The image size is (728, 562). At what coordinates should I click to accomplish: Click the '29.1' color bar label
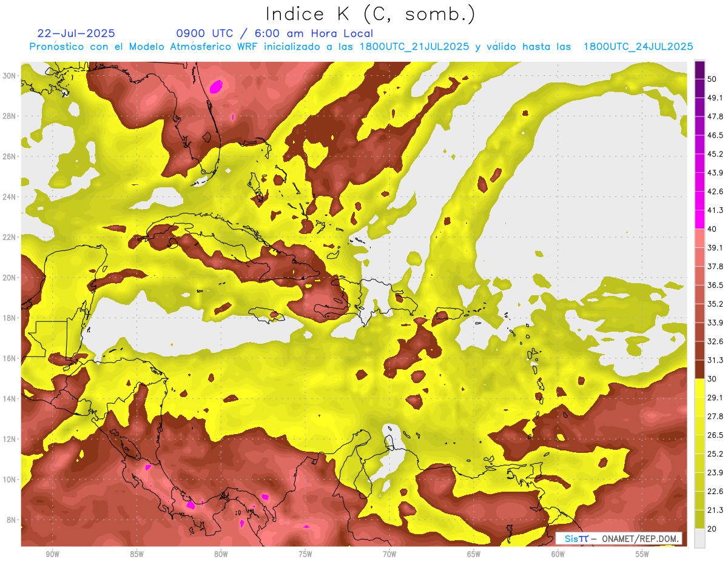click(x=715, y=398)
